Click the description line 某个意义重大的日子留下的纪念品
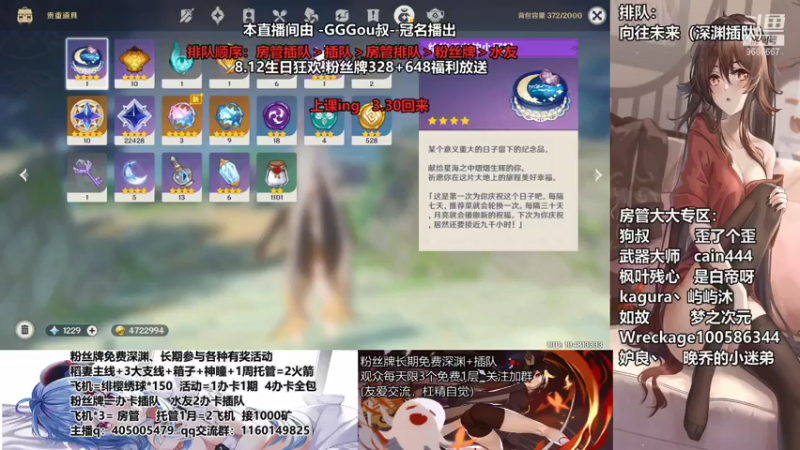Image resolution: width=800 pixels, height=450 pixels. coord(488,149)
